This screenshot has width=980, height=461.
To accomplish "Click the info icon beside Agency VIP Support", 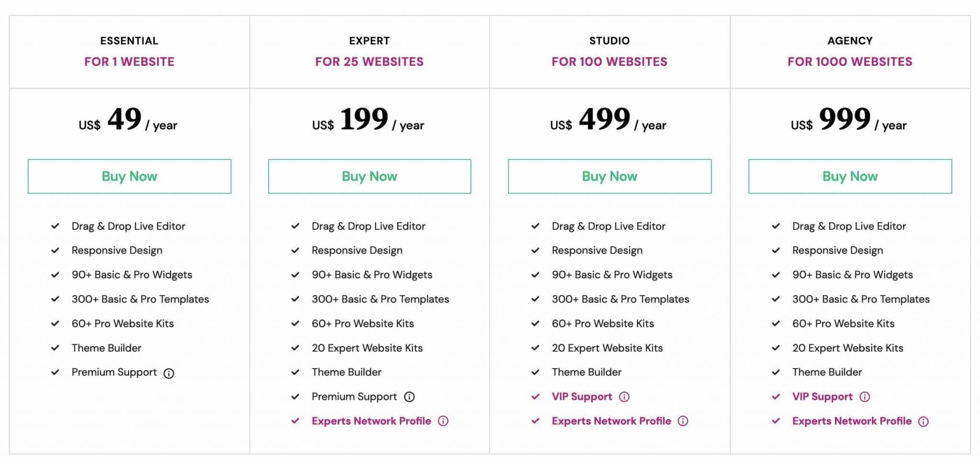I will (865, 397).
